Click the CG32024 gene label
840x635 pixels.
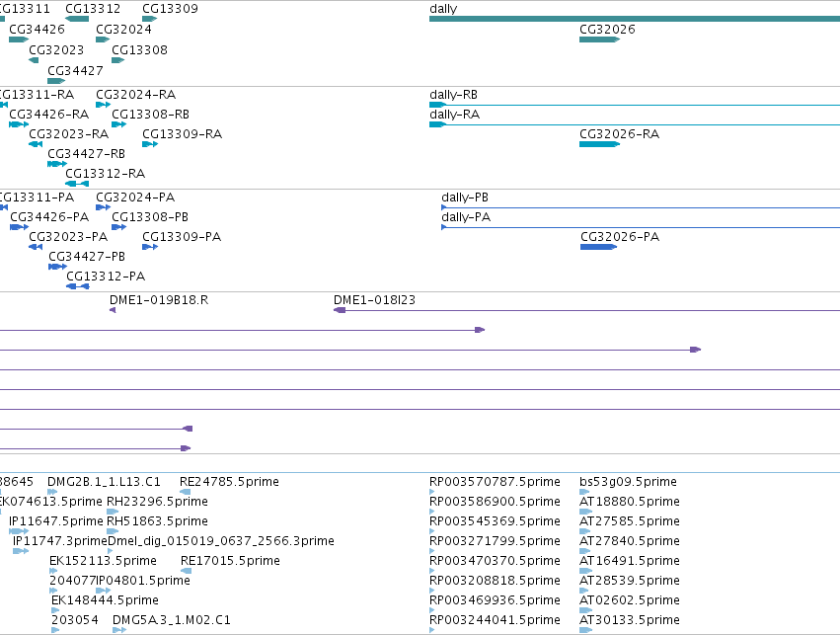click(123, 30)
